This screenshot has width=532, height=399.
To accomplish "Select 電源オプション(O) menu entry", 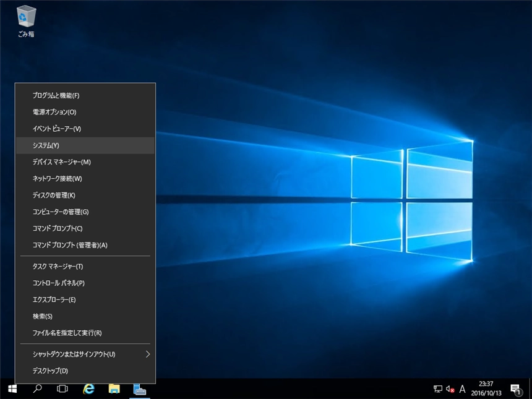I will 85,112.
